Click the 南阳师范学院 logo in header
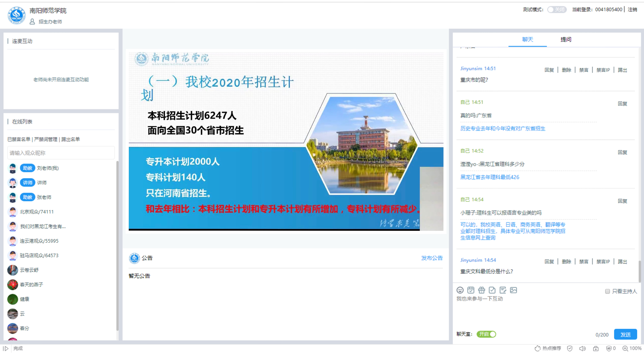 click(x=16, y=15)
